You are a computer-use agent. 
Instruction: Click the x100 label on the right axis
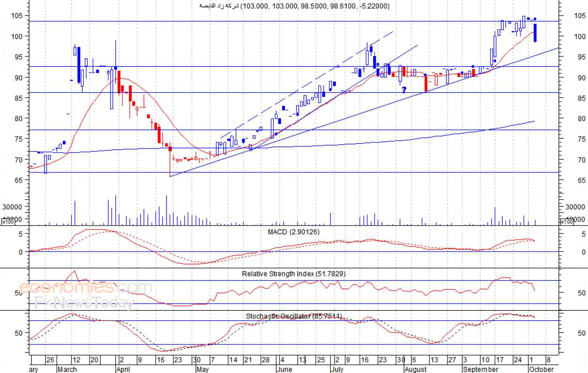coord(567,222)
